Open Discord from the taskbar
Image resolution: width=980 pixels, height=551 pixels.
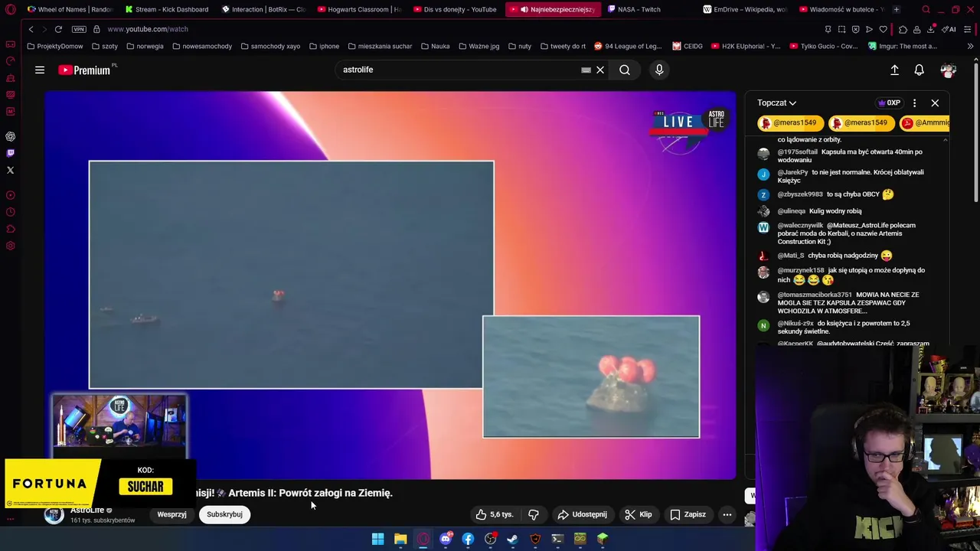pos(446,539)
